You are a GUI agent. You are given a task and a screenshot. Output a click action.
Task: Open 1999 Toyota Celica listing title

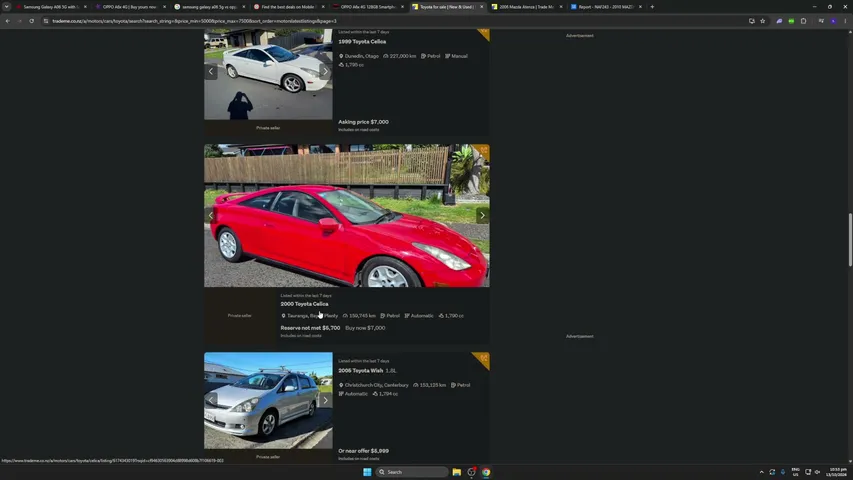pyautogui.click(x=362, y=41)
